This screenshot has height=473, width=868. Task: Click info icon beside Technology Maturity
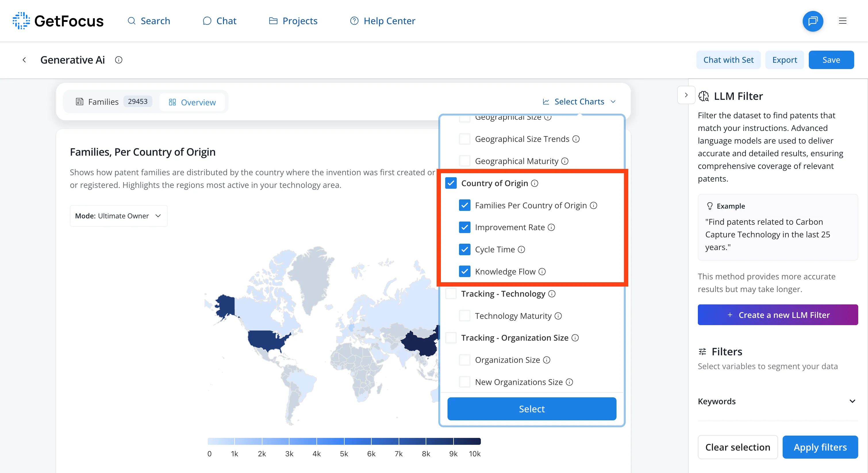click(558, 316)
